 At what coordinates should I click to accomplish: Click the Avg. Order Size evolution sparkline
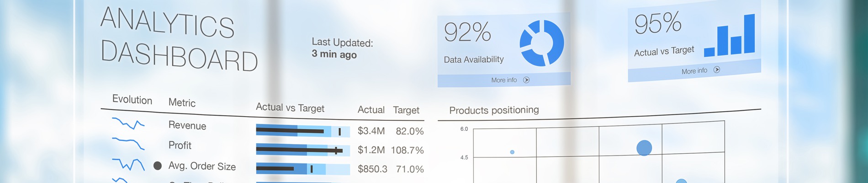128,164
